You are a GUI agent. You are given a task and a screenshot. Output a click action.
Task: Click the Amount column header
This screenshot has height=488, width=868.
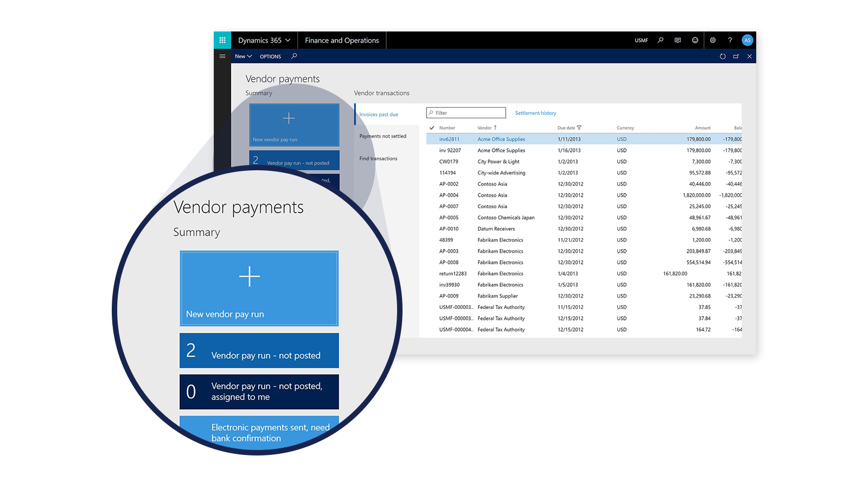point(703,128)
